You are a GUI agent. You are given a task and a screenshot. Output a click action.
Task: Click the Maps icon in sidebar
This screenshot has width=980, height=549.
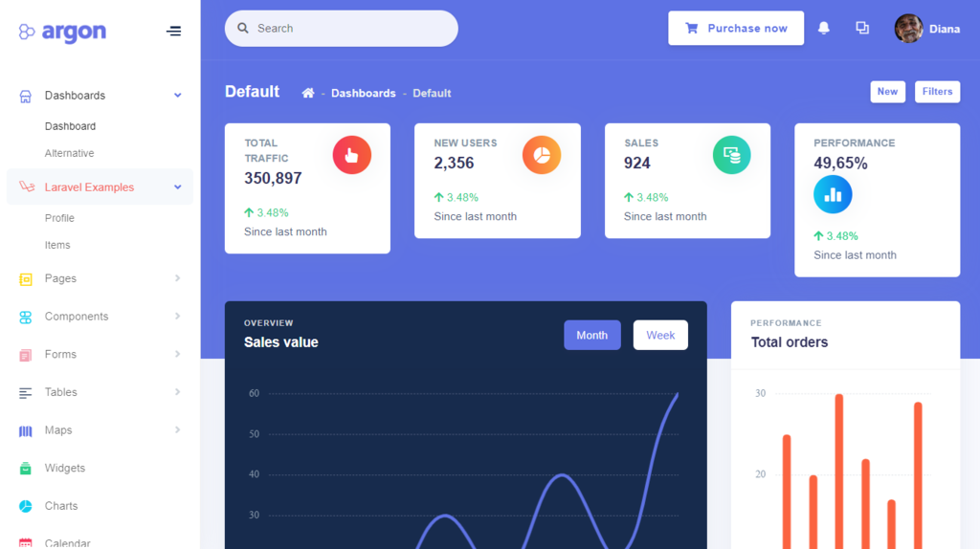25,430
